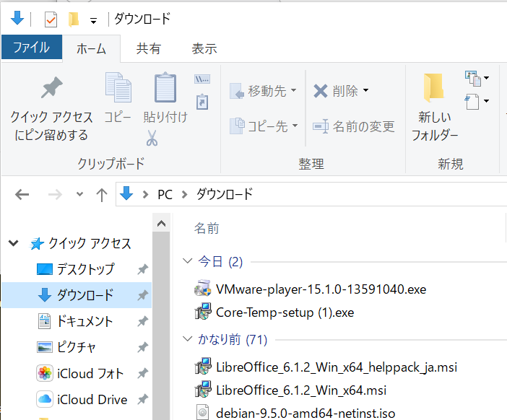Open the easy access dropdown in 新規 group
Screen dimensions: 507x420
pyautogui.click(x=477, y=102)
